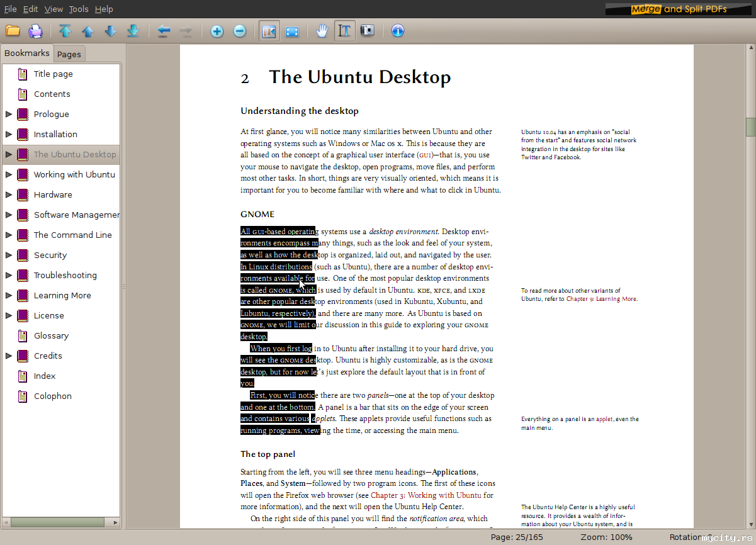Click the Credits book icon
The image size is (756, 545).
[x=23, y=356]
